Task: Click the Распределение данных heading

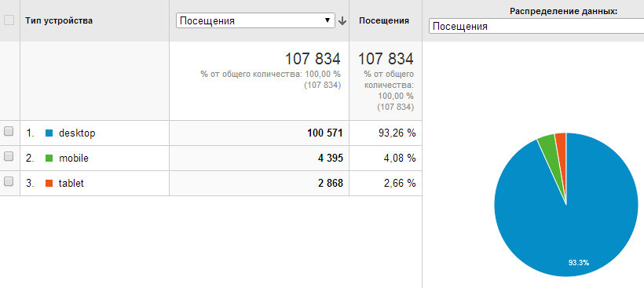Action: coord(564,12)
